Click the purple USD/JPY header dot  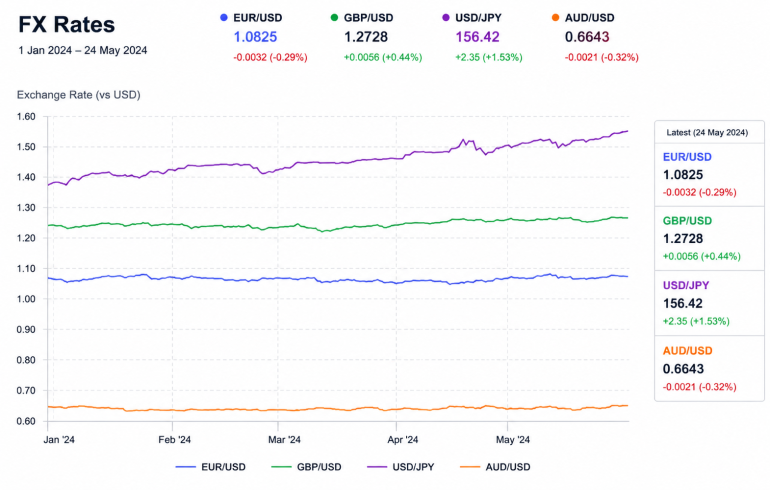446,18
